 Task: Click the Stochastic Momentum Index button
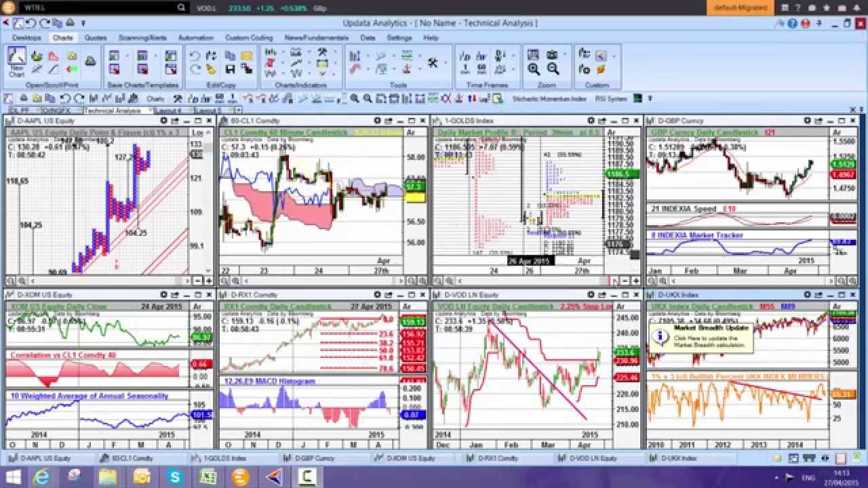click(549, 99)
